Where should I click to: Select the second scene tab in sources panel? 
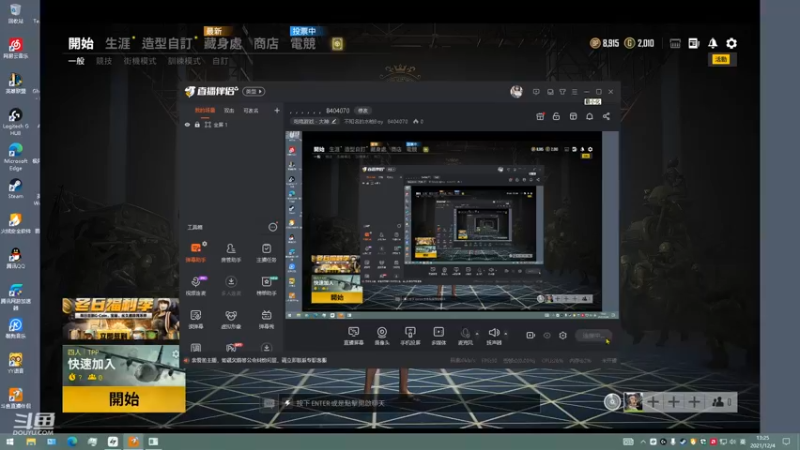[x=229, y=110]
